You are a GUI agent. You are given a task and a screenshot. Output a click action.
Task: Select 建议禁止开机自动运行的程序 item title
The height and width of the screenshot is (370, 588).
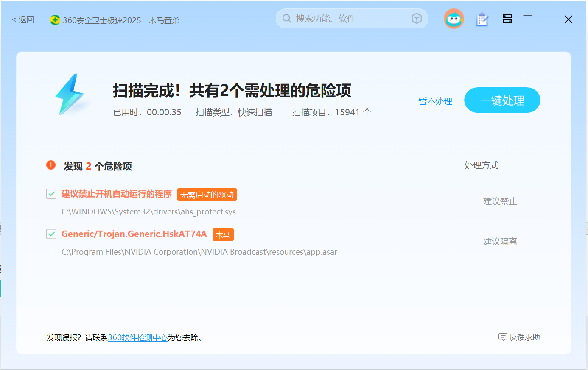pos(117,194)
